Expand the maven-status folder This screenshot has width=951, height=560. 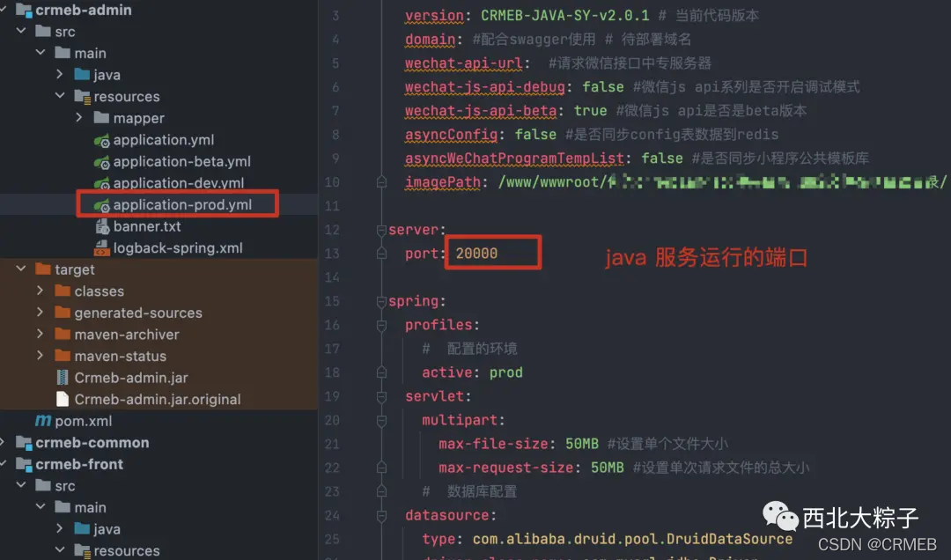[x=40, y=356]
